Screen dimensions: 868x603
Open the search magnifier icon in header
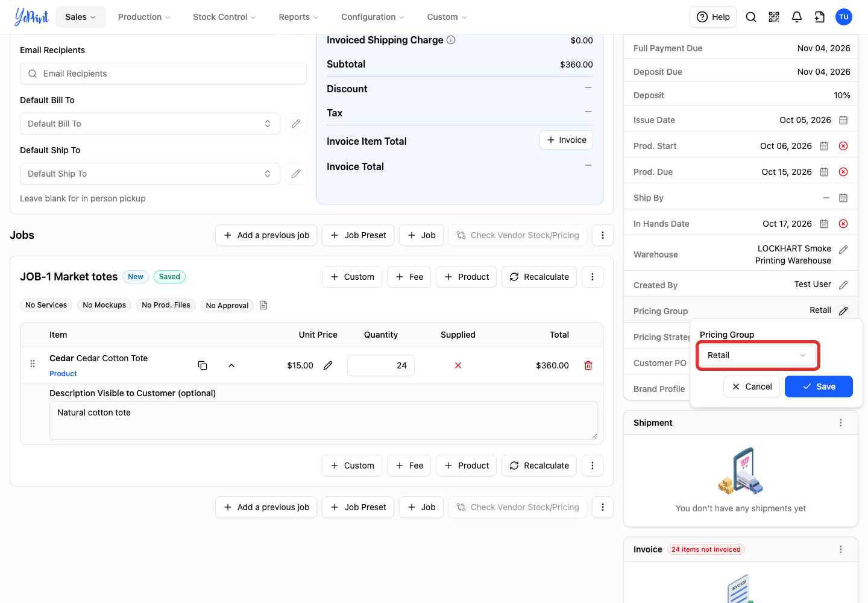[751, 17]
